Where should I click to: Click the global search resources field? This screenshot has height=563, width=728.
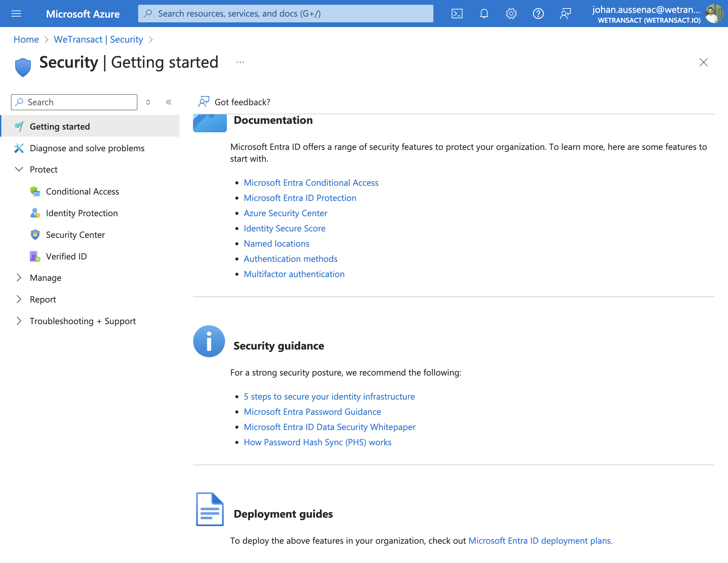(x=285, y=14)
